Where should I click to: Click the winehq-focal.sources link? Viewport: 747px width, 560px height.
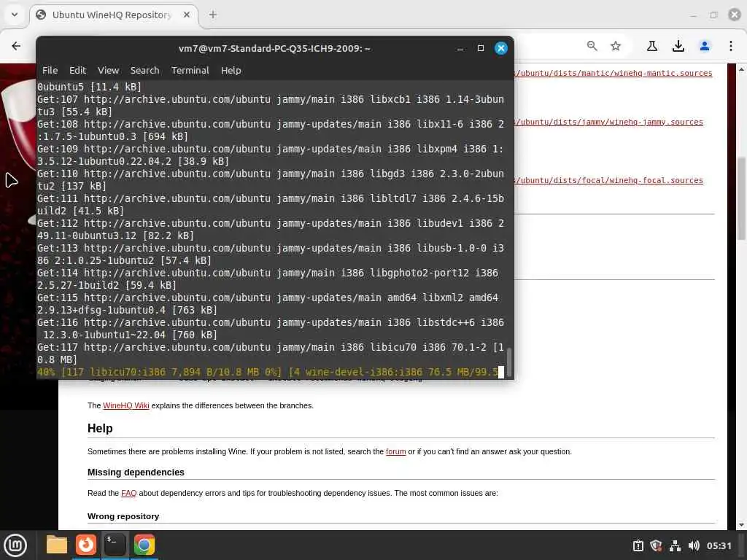point(610,180)
